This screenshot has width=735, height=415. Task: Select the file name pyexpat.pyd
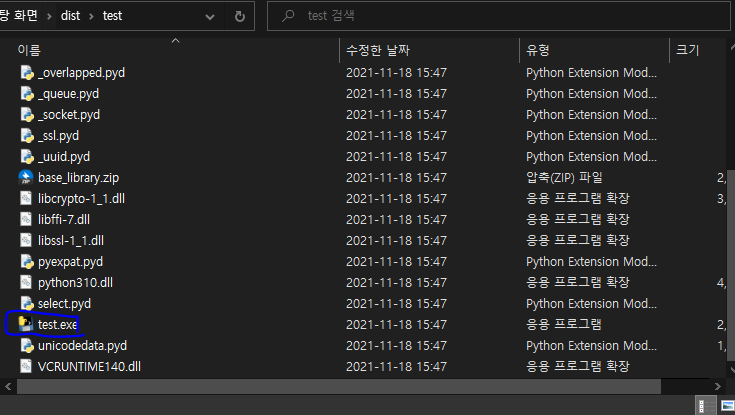point(70,262)
